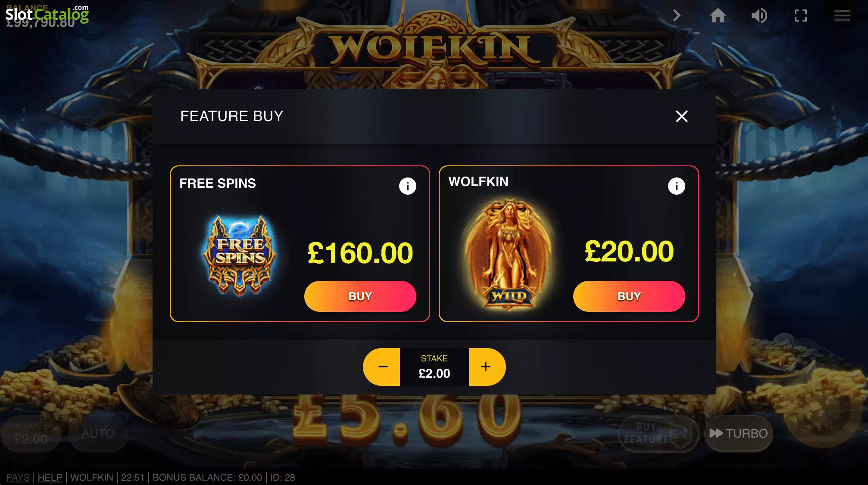This screenshot has width=868, height=485.
Task: Click the Free Spins symbol image
Action: 240,256
